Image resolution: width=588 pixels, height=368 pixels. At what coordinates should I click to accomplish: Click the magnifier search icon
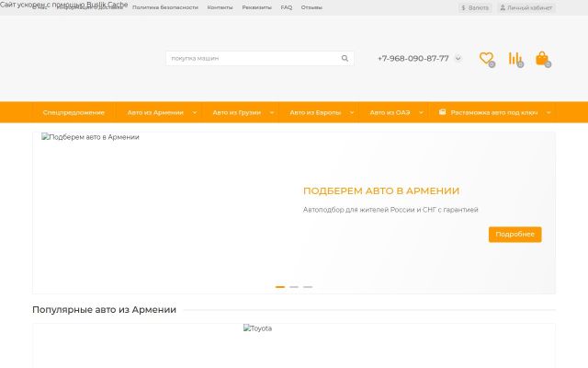(x=345, y=58)
